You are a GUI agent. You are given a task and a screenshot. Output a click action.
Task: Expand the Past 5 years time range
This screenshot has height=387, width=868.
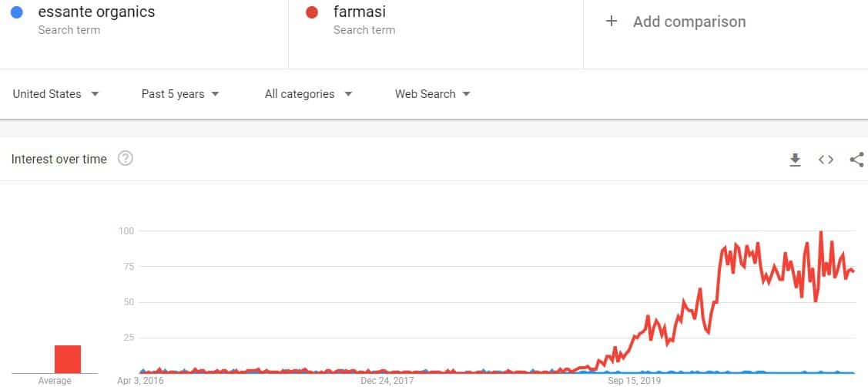(180, 94)
